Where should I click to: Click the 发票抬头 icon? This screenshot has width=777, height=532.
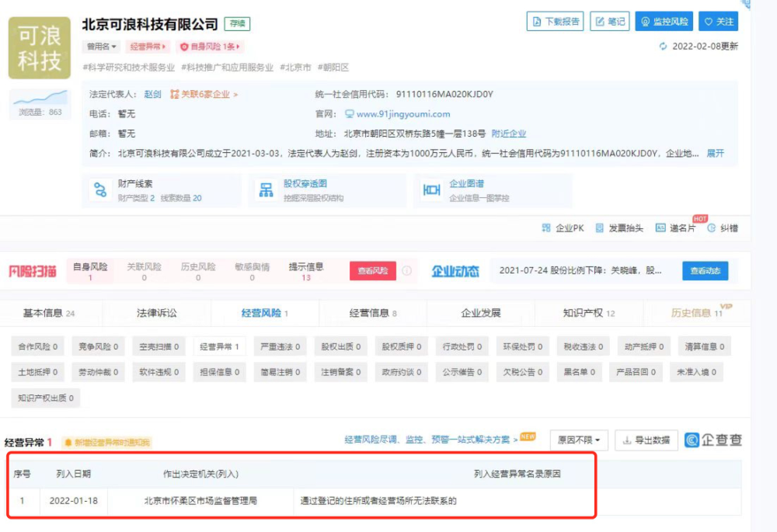pyautogui.click(x=600, y=228)
